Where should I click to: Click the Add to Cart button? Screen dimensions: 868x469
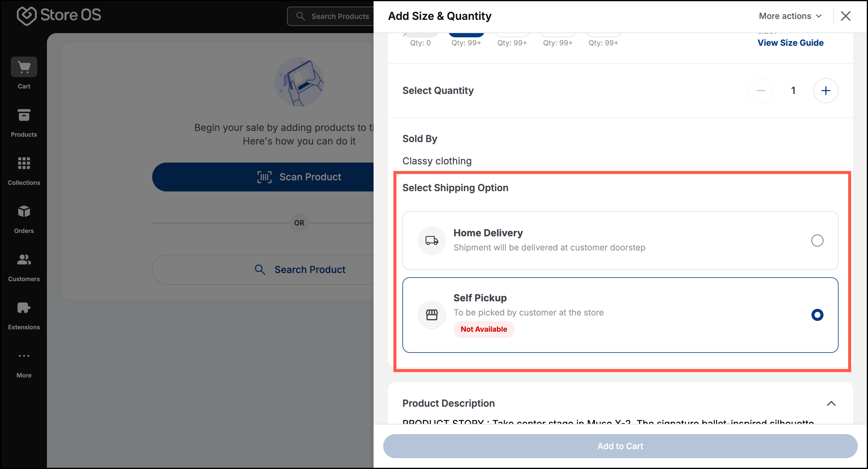click(x=620, y=446)
